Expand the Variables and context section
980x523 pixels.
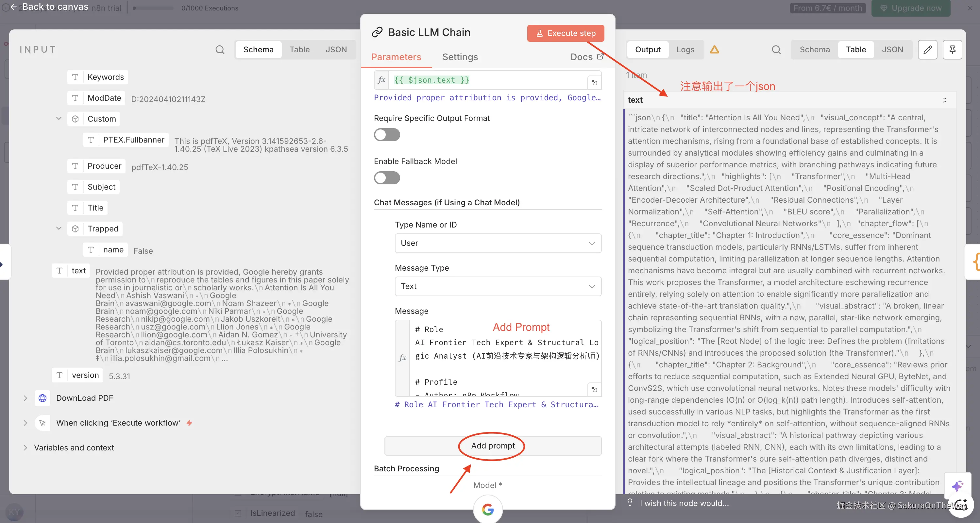point(25,448)
